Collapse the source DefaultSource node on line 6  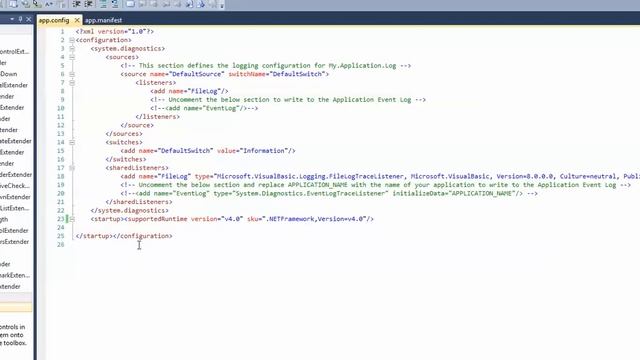click(72, 74)
